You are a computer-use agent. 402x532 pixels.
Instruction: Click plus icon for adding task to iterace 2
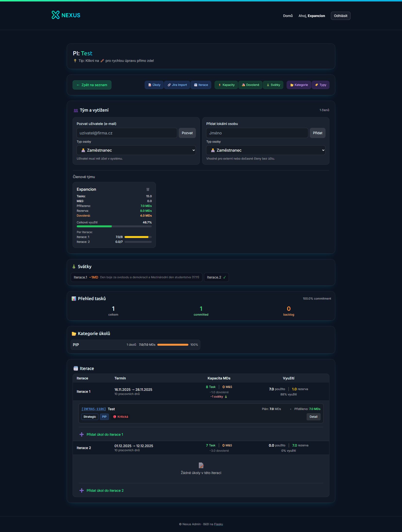[82, 491]
